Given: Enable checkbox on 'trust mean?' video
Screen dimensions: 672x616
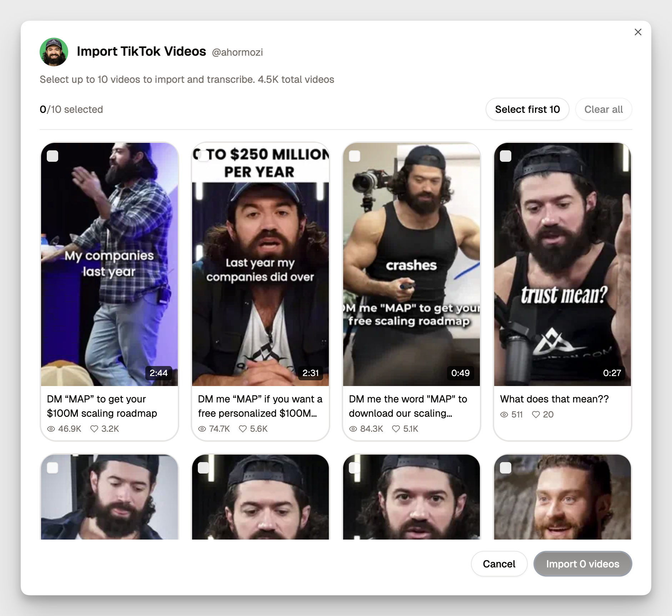Looking at the screenshot, I should [x=506, y=156].
